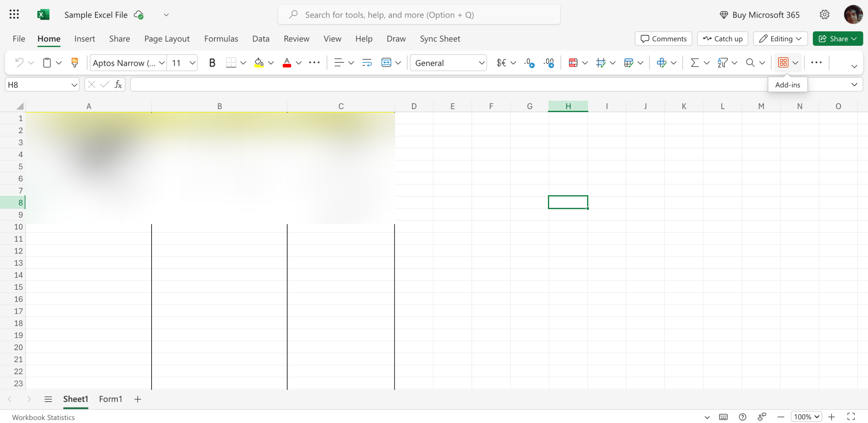
Task: Switch to the Form1 sheet tab
Action: (x=111, y=399)
